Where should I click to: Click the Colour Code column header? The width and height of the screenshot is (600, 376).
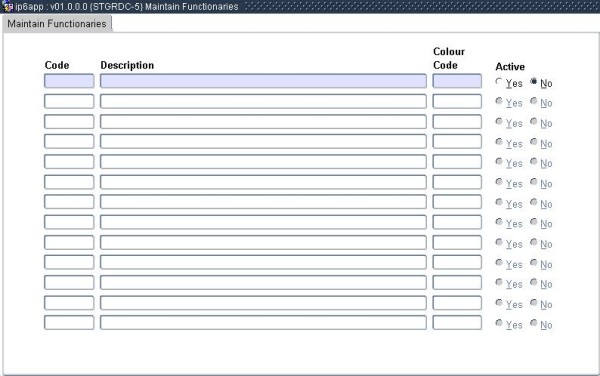[x=449, y=58]
